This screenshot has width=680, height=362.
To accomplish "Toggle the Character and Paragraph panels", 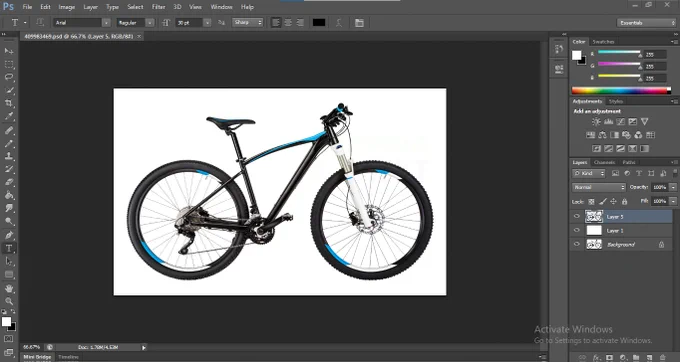I will (x=359, y=23).
